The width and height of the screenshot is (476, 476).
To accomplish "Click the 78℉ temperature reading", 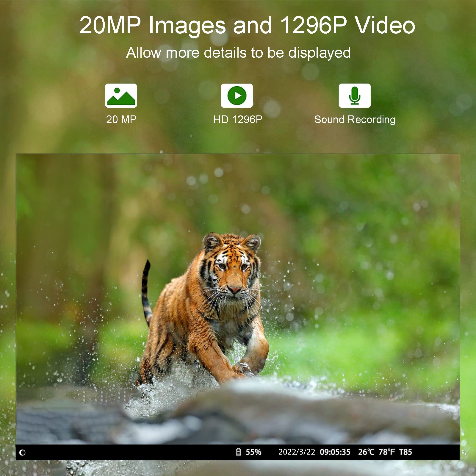I will click(x=387, y=452).
